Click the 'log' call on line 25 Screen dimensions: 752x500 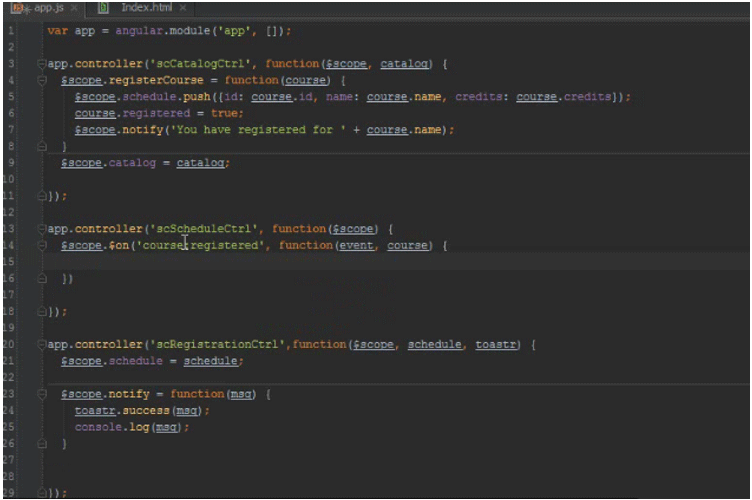click(x=139, y=427)
